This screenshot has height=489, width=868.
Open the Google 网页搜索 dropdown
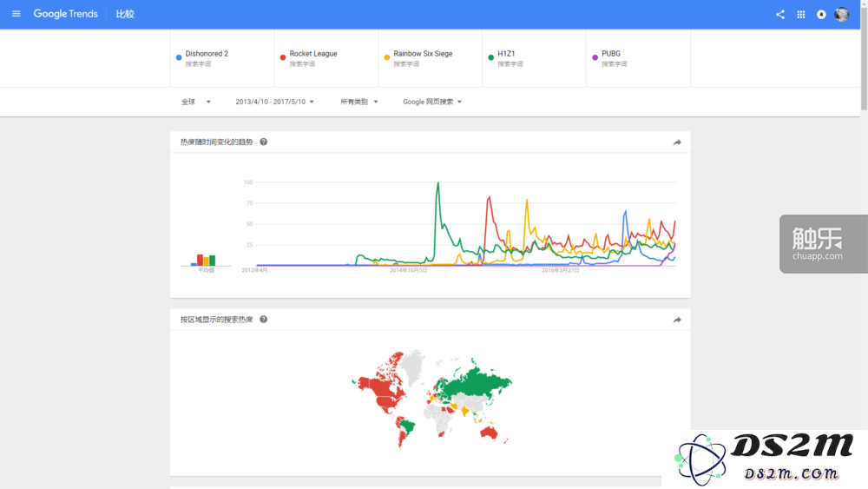pos(431,102)
